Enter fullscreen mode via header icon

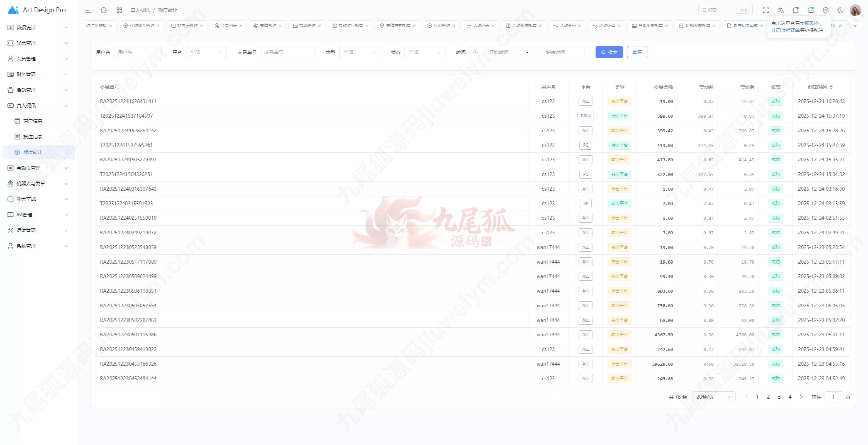[766, 10]
